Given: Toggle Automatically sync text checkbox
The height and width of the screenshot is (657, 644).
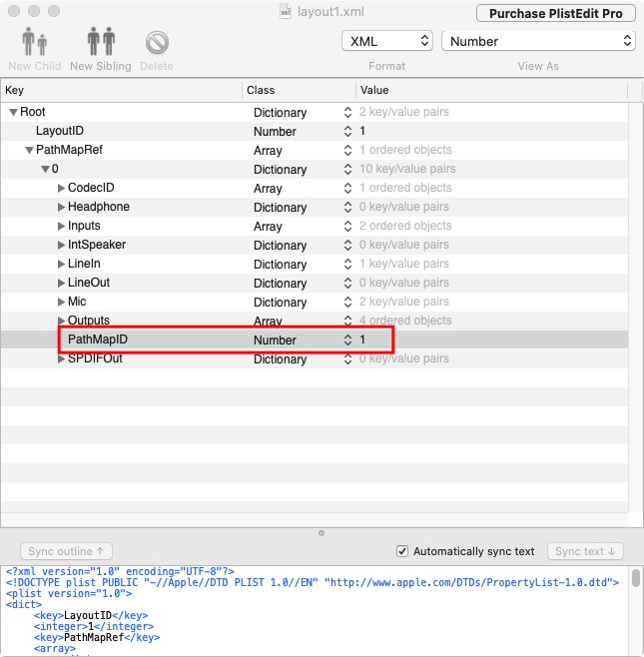Looking at the screenshot, I should tap(402, 551).
